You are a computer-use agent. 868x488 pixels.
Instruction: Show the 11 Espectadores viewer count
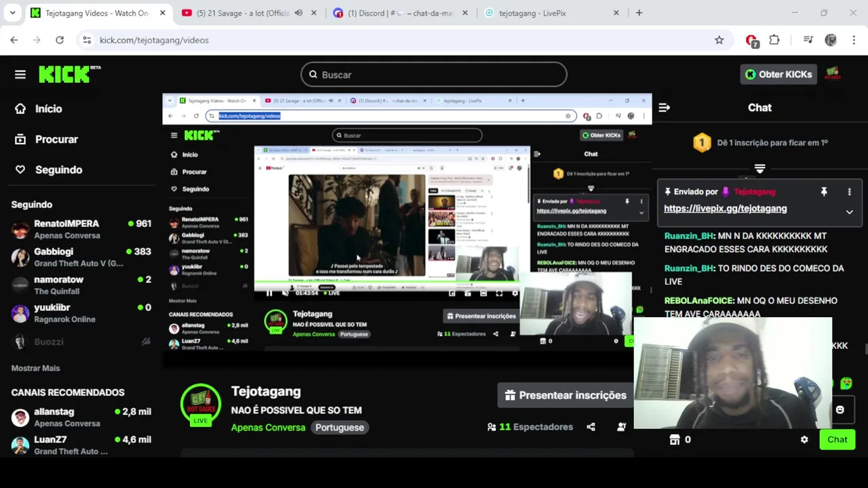(530, 427)
